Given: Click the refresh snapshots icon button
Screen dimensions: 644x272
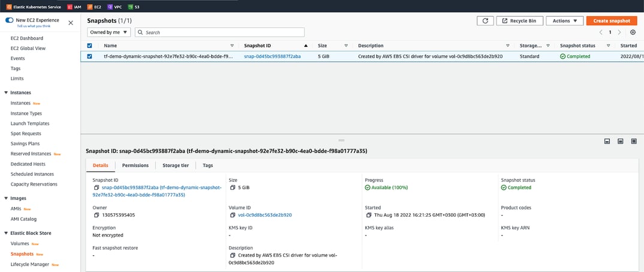Looking at the screenshot, I should pos(485,20).
